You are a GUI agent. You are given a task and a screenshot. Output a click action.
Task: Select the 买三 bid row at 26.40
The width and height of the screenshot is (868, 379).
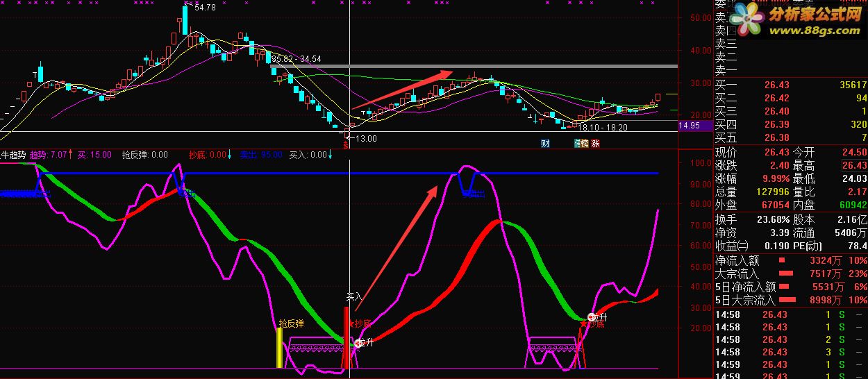pyautogui.click(x=791, y=111)
